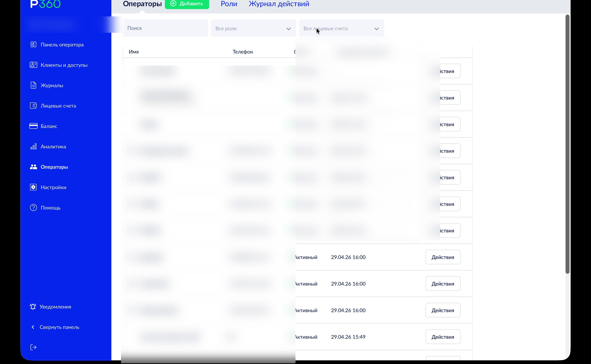Click the P360 logo
This screenshot has width=591, height=364.
point(45,4)
